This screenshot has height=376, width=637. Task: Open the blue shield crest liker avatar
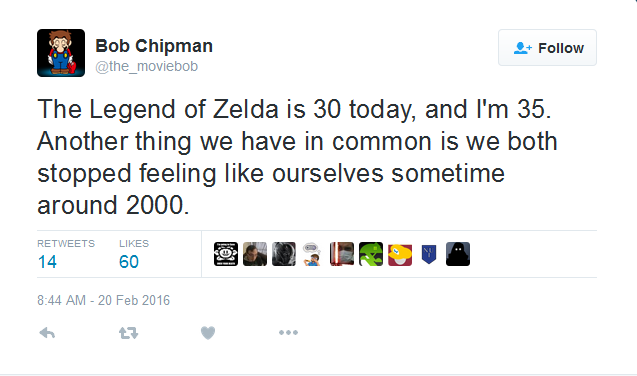(429, 254)
